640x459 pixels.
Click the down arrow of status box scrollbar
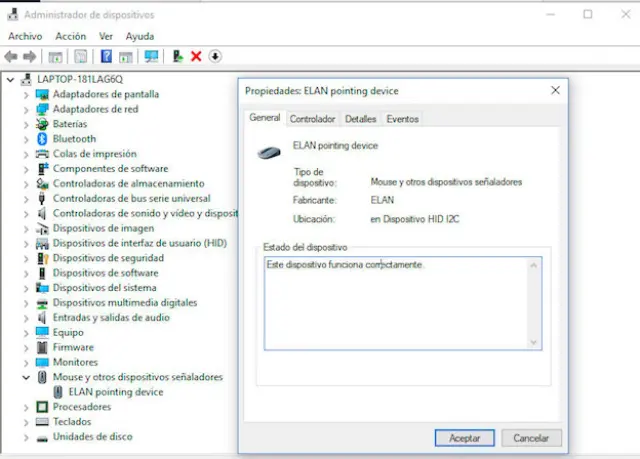534,342
